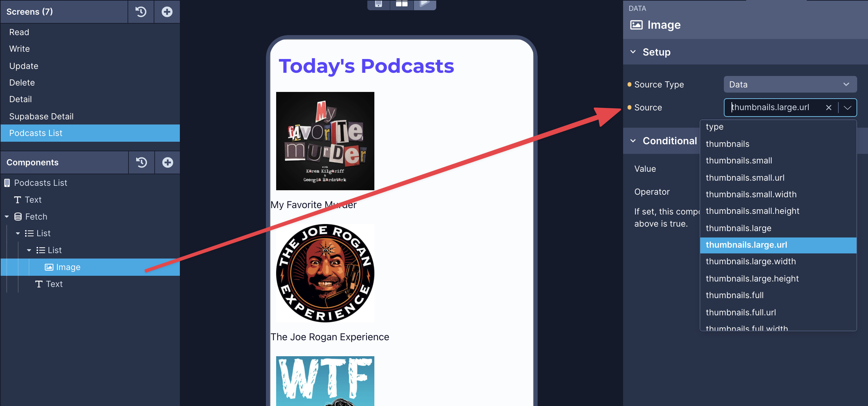
Task: Open the Read screen
Action: click(90, 32)
